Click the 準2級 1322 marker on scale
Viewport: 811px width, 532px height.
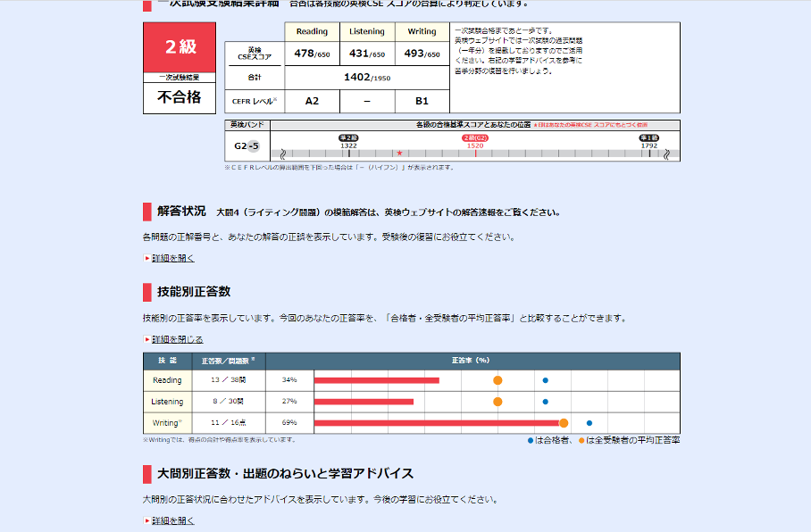click(x=348, y=142)
